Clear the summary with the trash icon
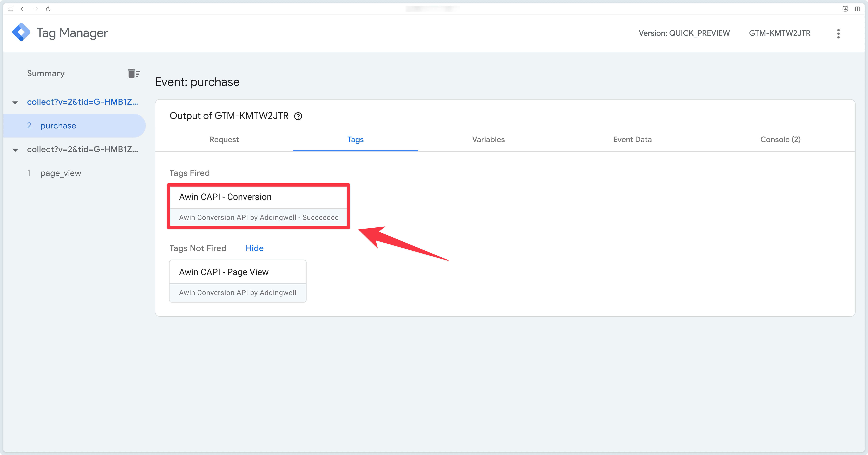 pos(134,73)
